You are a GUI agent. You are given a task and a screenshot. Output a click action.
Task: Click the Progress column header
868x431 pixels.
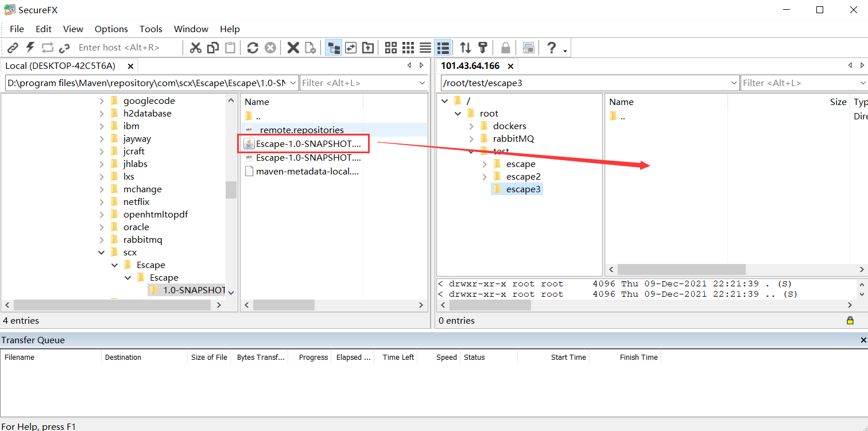pyautogui.click(x=313, y=357)
